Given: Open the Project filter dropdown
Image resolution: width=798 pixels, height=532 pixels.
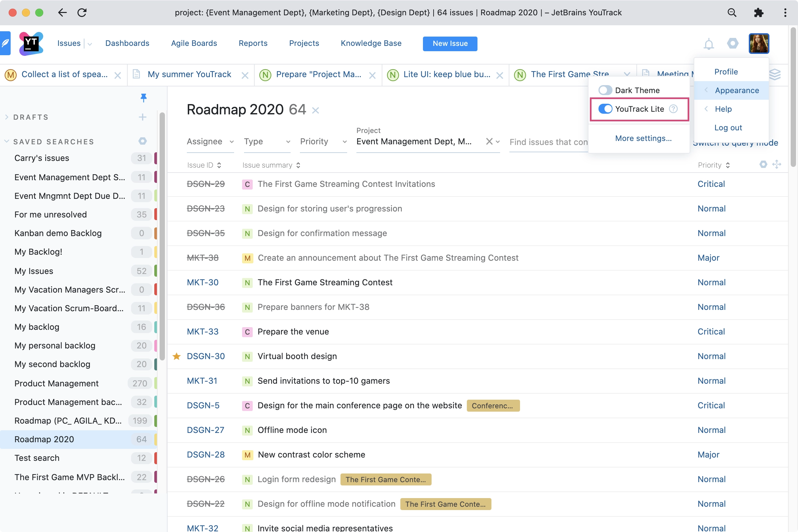Looking at the screenshot, I should (498, 142).
